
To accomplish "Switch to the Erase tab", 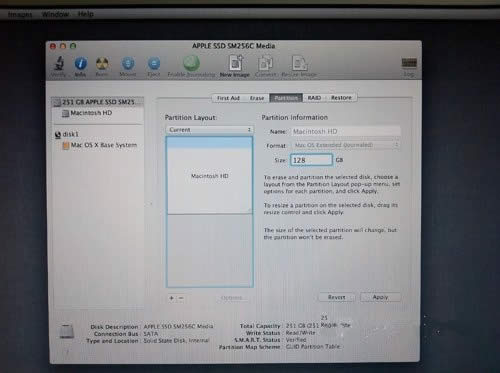I will [257, 98].
